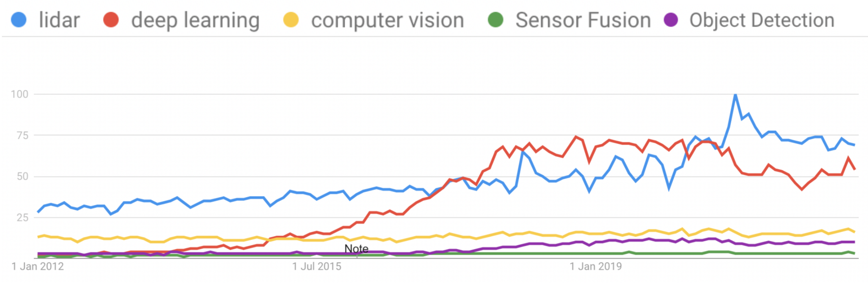Click the red deep learning legend dot
The height and width of the screenshot is (283, 868).
(111, 20)
